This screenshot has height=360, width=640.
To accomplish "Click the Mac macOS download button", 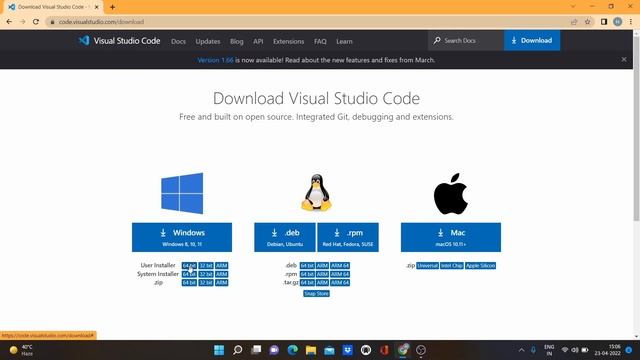I will click(451, 237).
